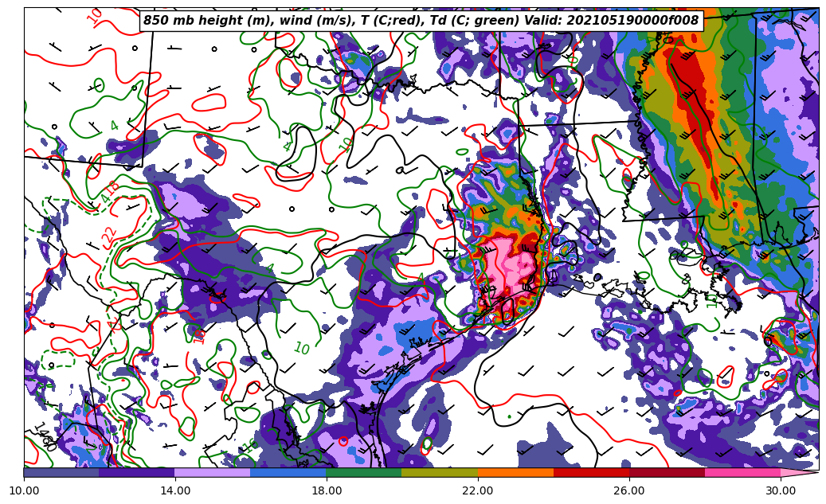Click the hot pink 28–30 colorbar segment
The height and width of the screenshot is (504, 826).
click(742, 472)
